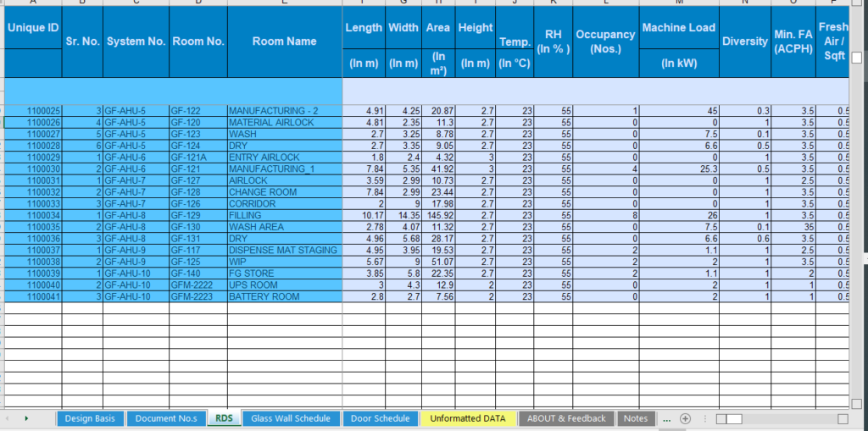Screen dimensions: 868x431
Task: Switch to Unformatted DATA yellow tab
Action: point(468,418)
